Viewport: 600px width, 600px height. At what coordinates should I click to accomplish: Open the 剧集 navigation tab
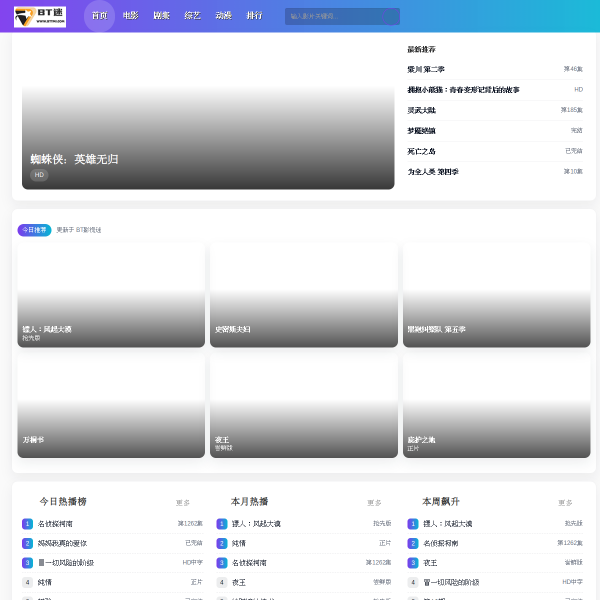pos(161,16)
